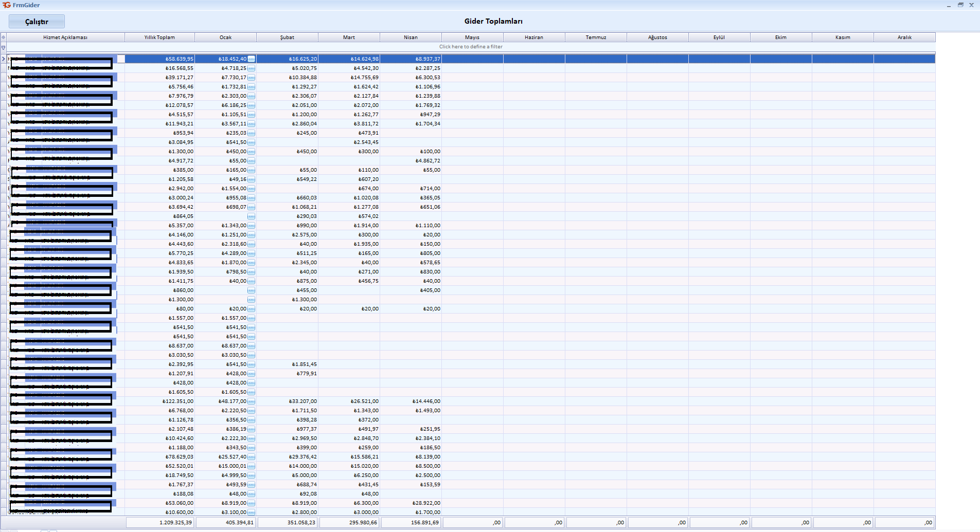Viewport: 980px width, 532px height.
Task: Click the Kasım column header
Action: [843, 37]
